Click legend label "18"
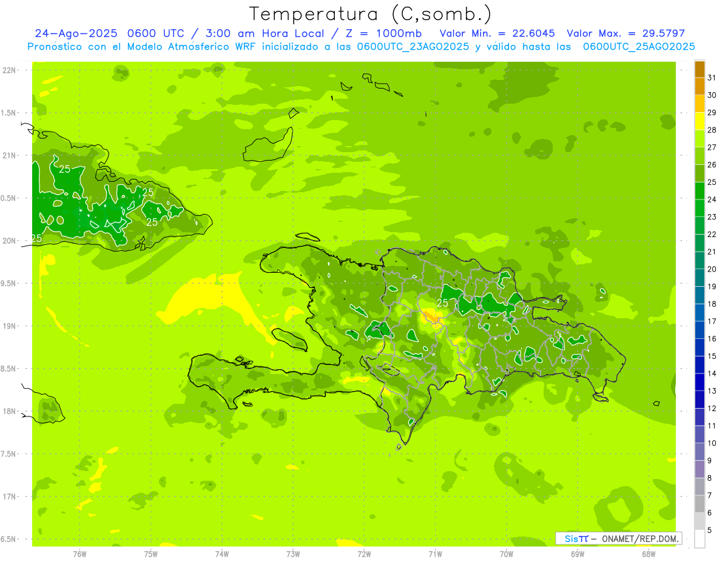 pos(712,304)
